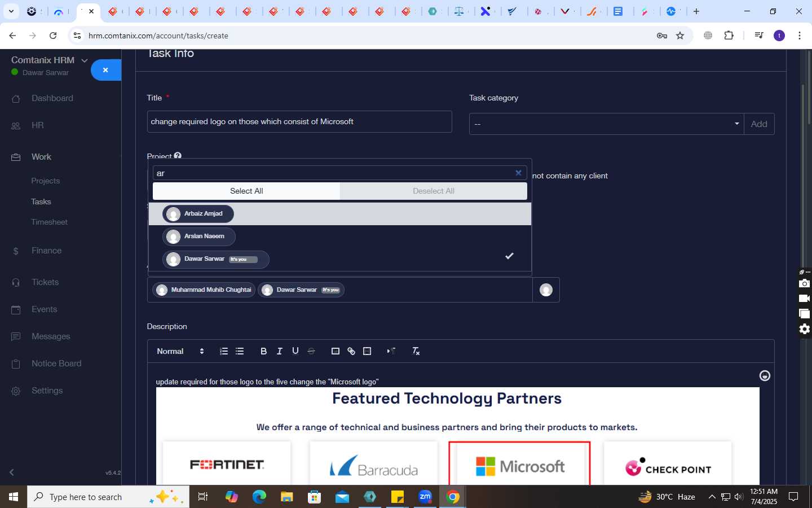Open the side capture settings gear icon
Screen dimensions: 812x508
click(804, 329)
